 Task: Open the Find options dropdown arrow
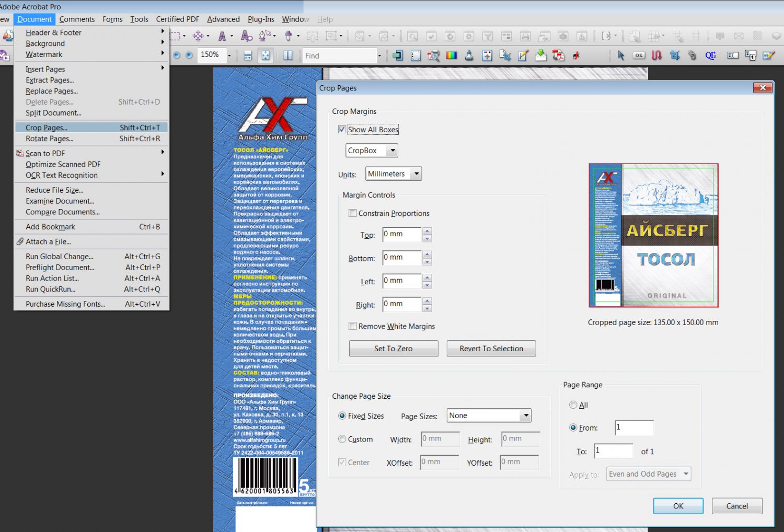click(379, 55)
